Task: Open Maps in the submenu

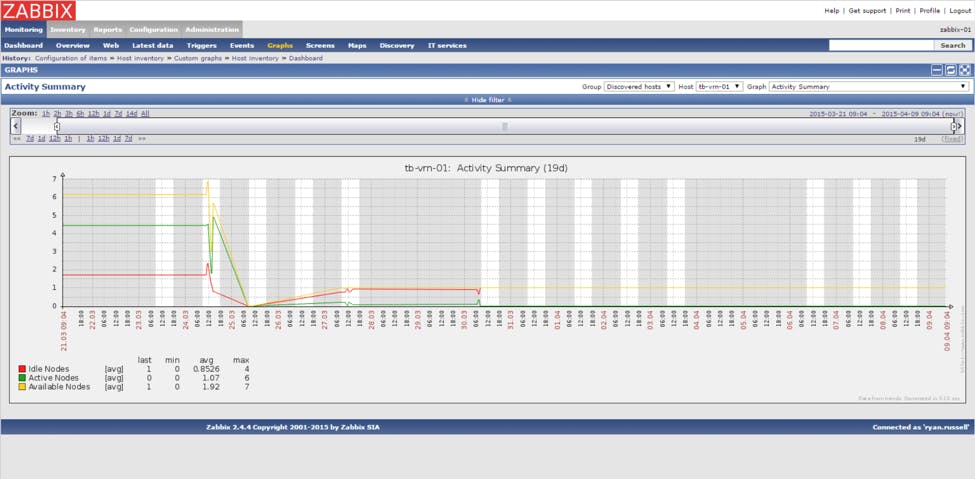Action: (x=357, y=45)
